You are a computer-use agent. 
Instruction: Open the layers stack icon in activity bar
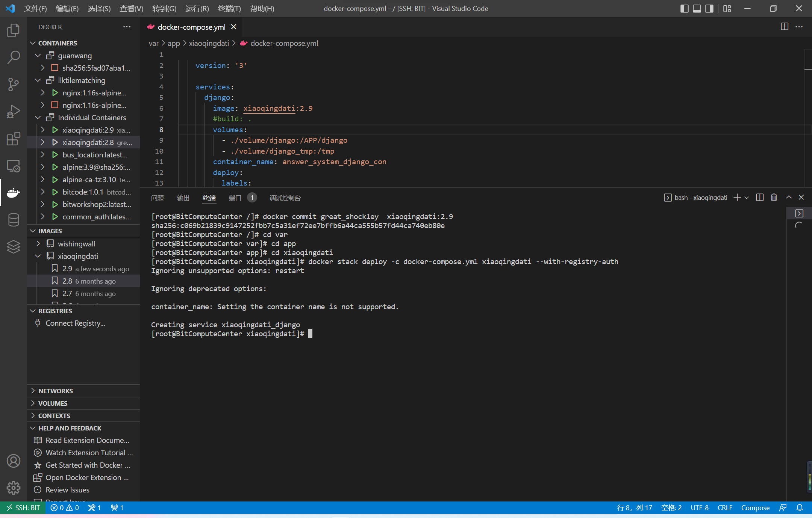pos(14,247)
